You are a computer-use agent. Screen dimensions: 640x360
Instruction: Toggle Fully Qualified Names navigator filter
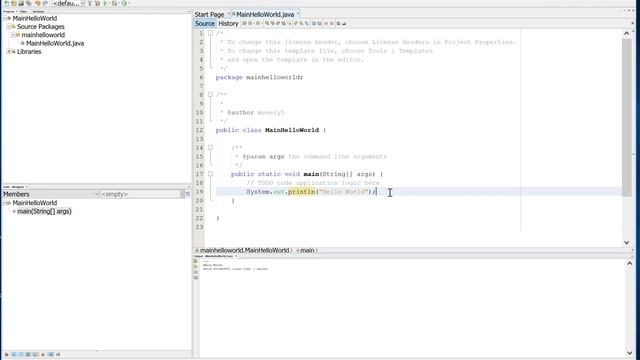(x=43, y=355)
